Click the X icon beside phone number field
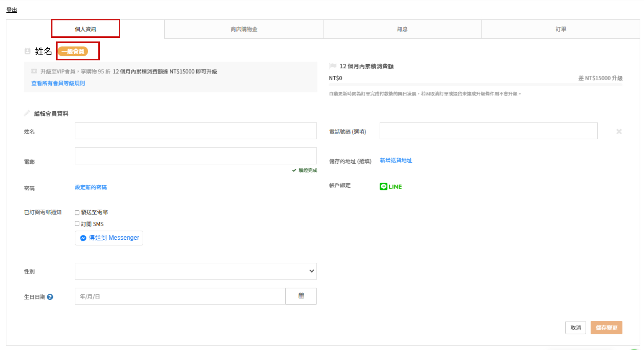The width and height of the screenshot is (644, 350). pyautogui.click(x=619, y=131)
